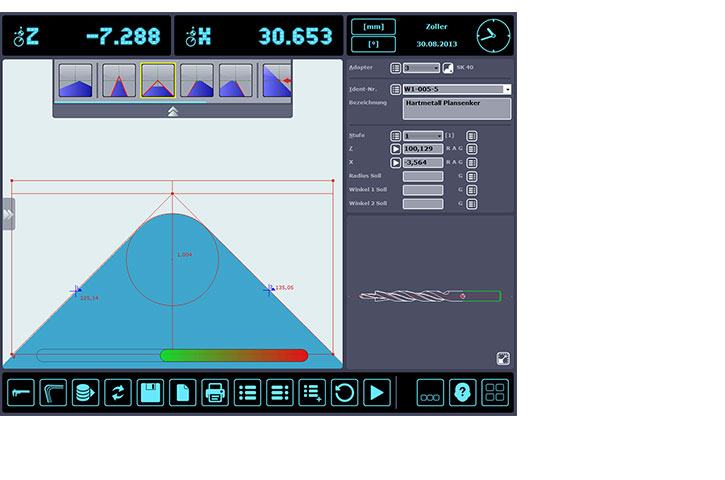Click the floppy disk save icon

[x=151, y=393]
